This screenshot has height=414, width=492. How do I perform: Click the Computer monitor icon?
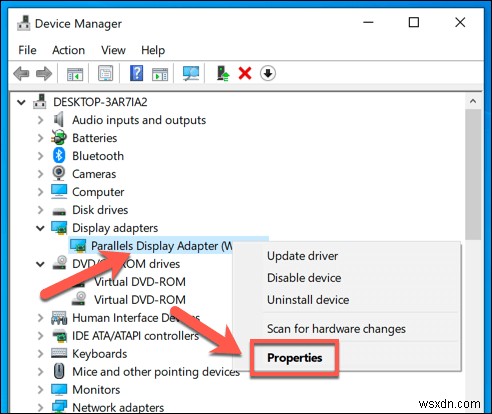[x=59, y=192]
